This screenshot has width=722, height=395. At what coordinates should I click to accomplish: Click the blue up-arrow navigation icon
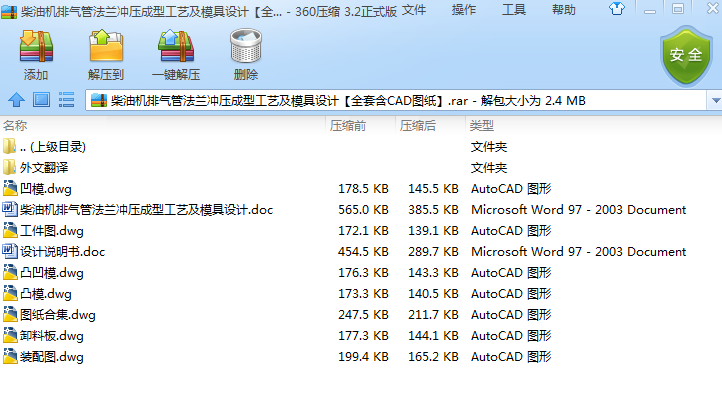17,100
